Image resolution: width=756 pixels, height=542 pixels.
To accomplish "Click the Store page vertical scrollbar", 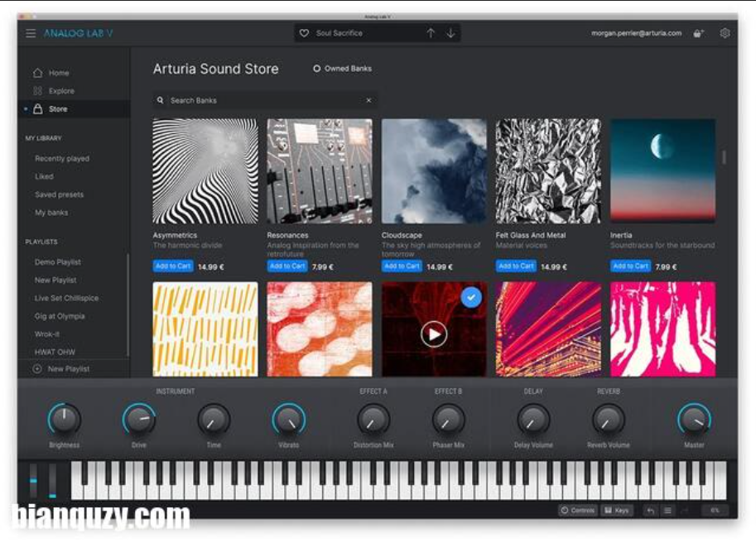I will tap(724, 157).
